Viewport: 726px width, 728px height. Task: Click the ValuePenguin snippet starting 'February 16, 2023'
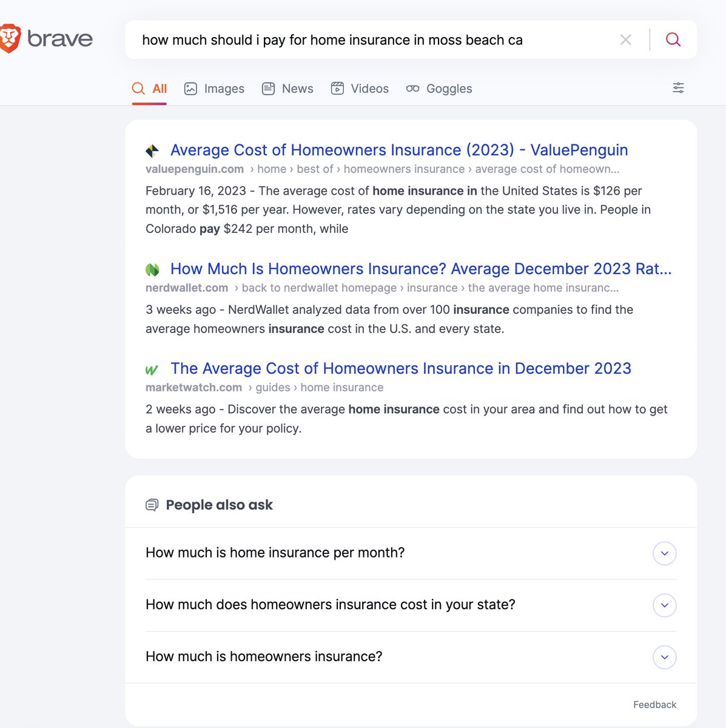[398, 210]
